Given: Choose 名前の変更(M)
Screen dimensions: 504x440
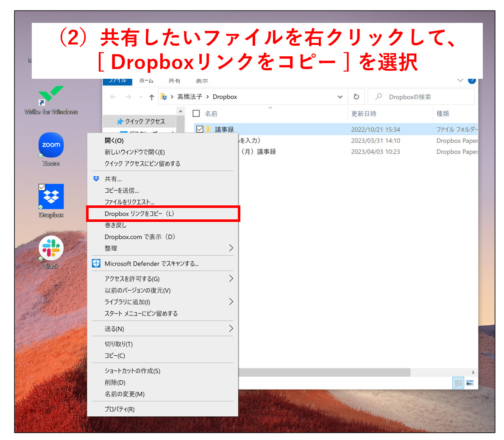Looking at the screenshot, I should click(x=163, y=394).
